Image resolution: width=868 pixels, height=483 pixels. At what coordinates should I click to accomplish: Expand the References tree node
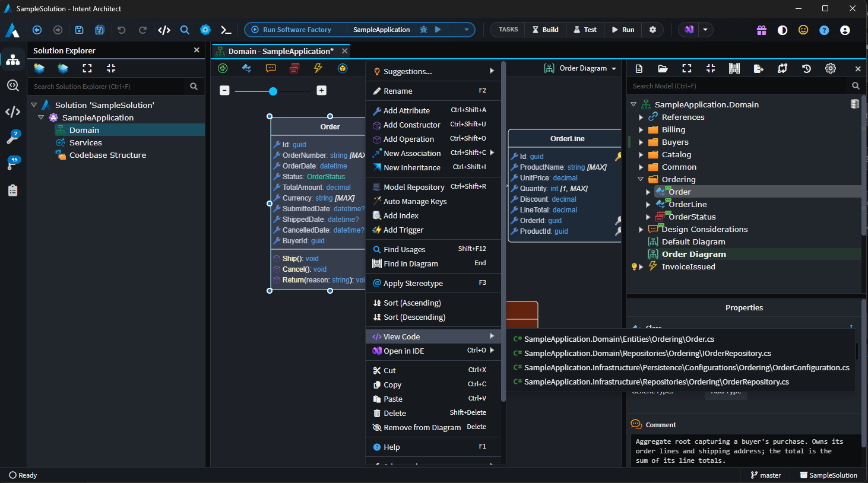(641, 117)
